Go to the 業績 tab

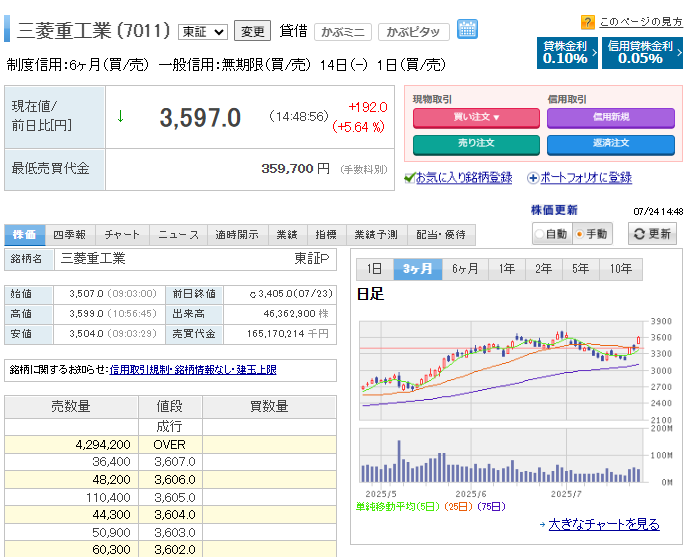tap(287, 235)
